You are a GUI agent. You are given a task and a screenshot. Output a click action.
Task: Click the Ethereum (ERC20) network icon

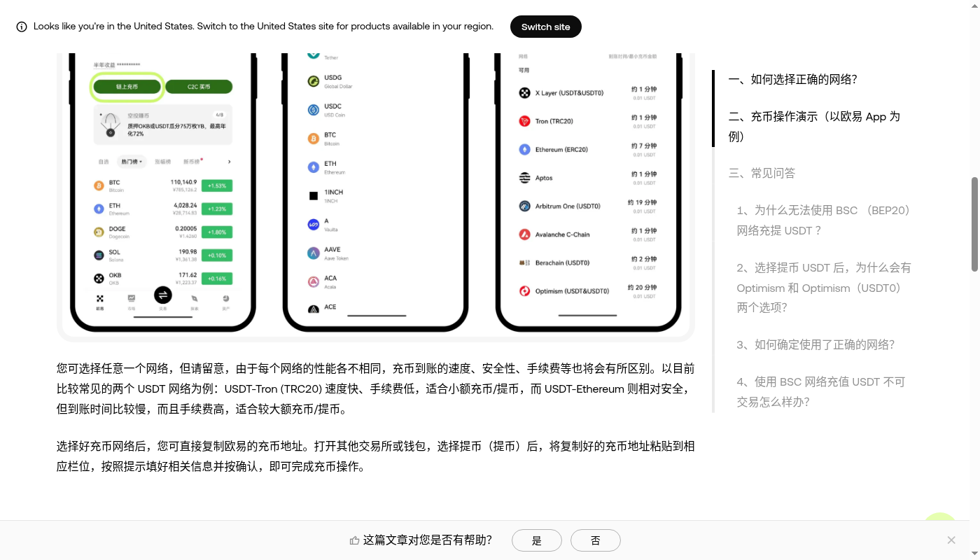tap(524, 150)
